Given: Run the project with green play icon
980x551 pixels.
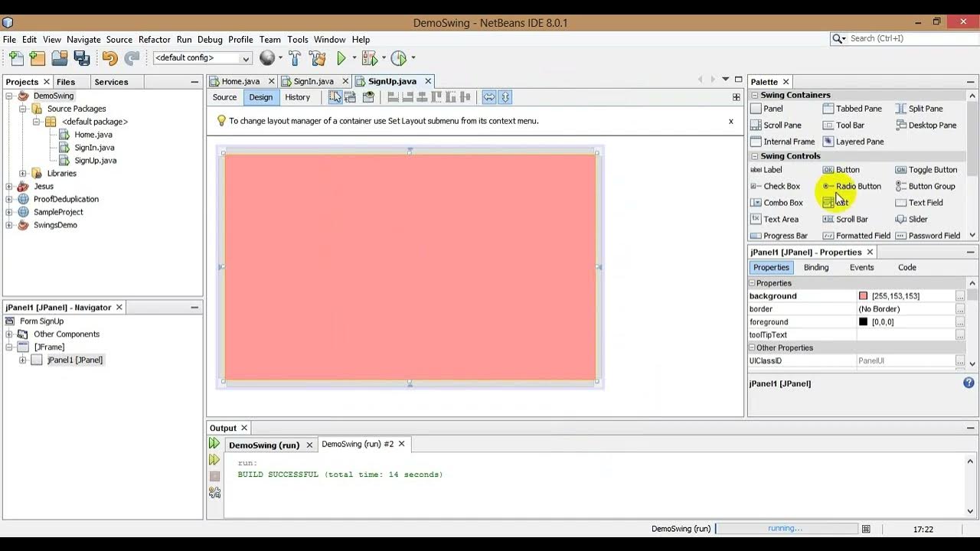Looking at the screenshot, I should point(341,58).
